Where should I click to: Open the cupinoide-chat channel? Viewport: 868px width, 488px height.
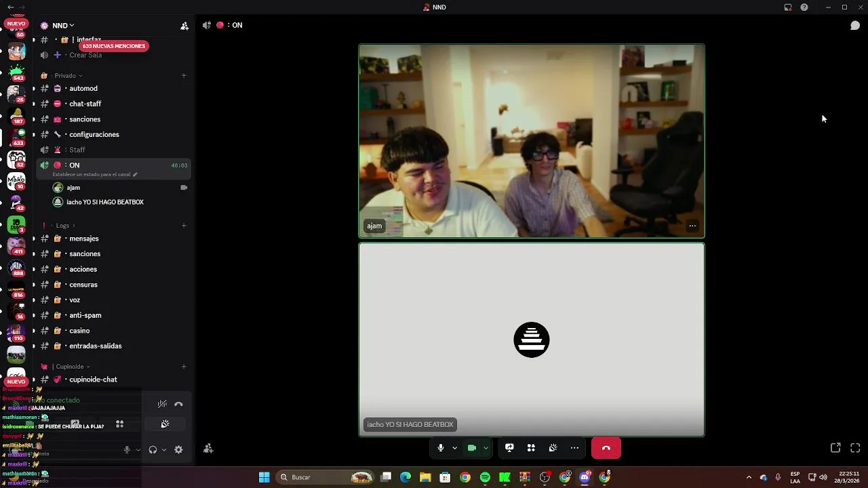coord(93,380)
